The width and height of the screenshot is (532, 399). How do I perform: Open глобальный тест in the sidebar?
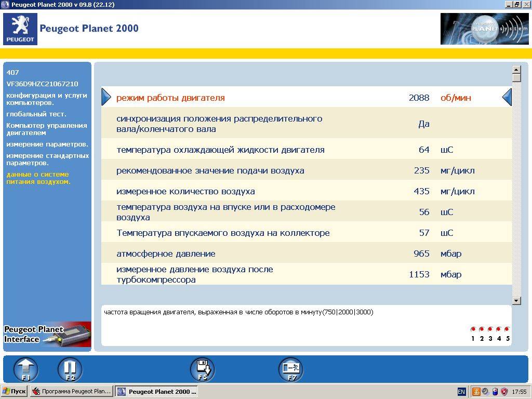tap(36, 114)
